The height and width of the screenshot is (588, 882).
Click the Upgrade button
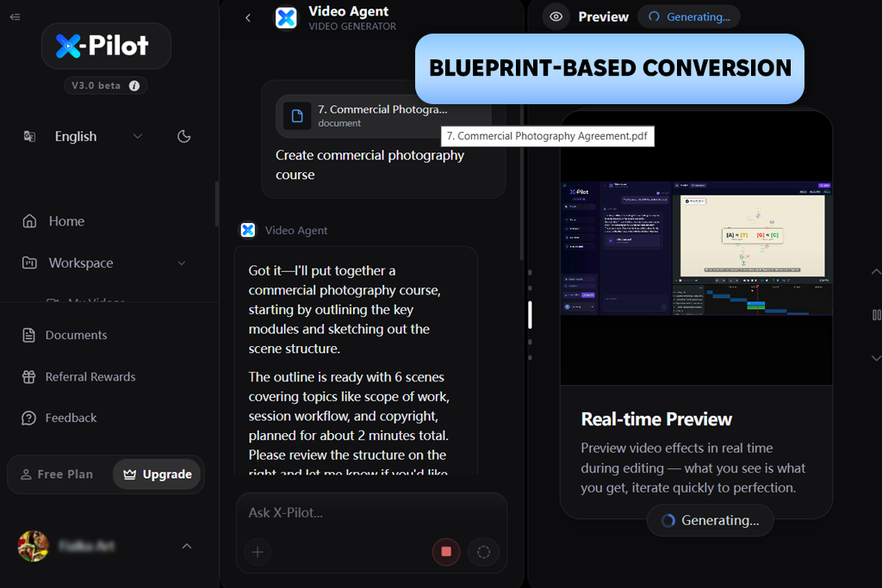coord(157,474)
